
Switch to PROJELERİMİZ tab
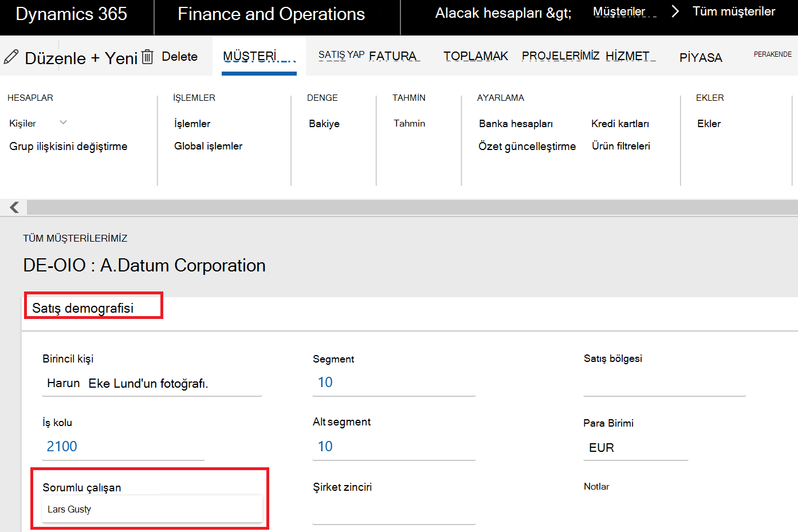tap(560, 56)
